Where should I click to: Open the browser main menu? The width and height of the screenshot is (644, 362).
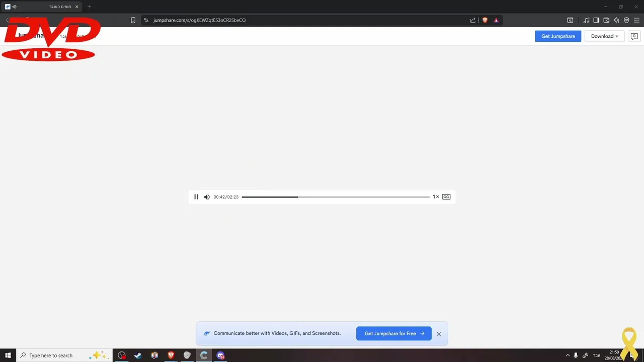coord(636,20)
